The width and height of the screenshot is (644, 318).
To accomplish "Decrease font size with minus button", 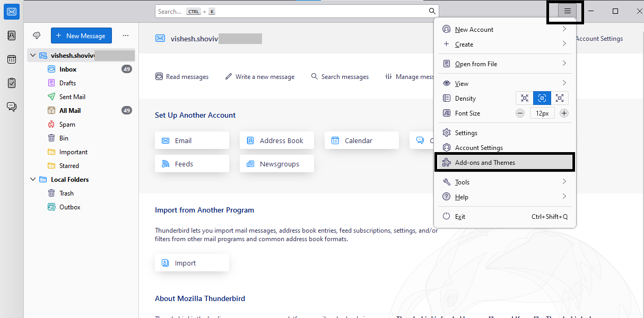I will (520, 113).
